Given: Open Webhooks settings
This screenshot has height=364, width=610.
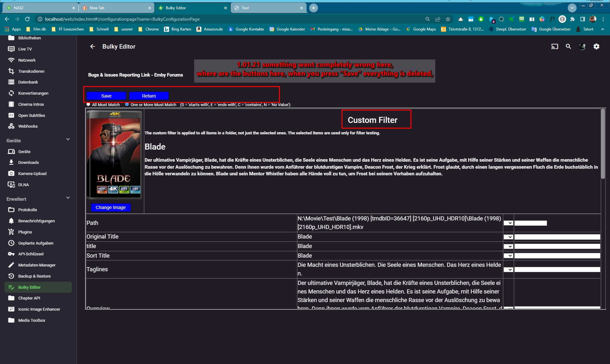Looking at the screenshot, I should coord(27,126).
